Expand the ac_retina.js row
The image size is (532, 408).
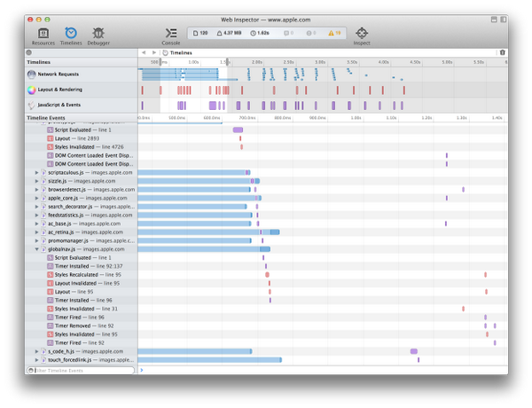[x=36, y=231]
